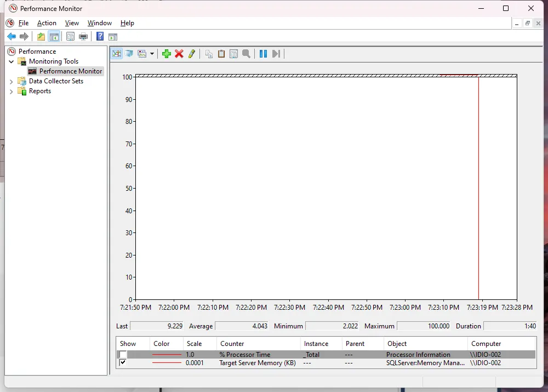This screenshot has width=548, height=392.
Task: Click the Update Data step icon
Action: [x=276, y=54]
